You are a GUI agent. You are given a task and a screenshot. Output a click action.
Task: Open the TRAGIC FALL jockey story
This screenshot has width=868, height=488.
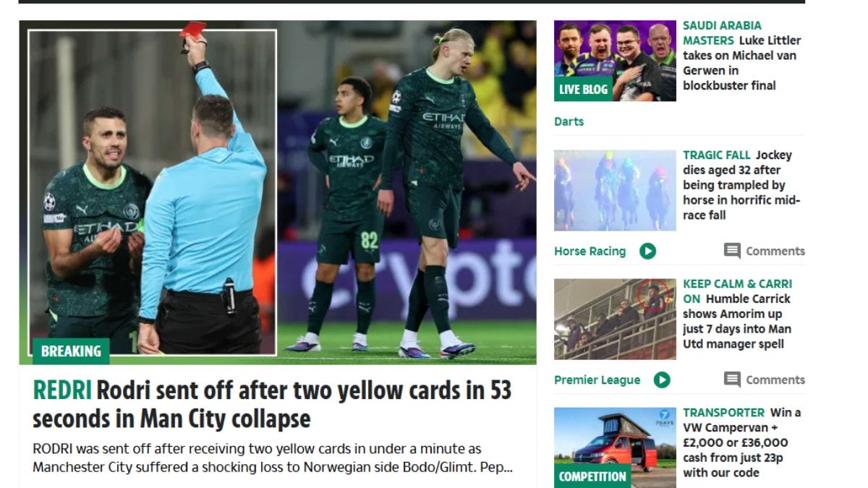(742, 185)
